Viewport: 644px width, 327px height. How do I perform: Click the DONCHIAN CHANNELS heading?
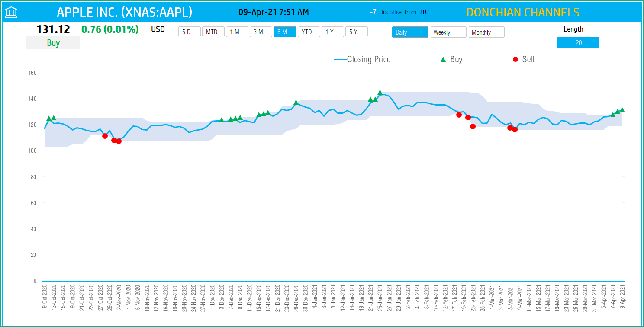click(523, 12)
